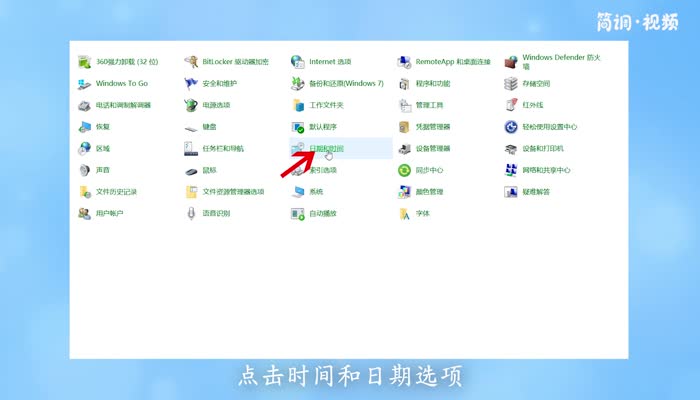Open the BitLocker 驱动器加密 icon
This screenshot has height=400, width=700.
[x=192, y=62]
